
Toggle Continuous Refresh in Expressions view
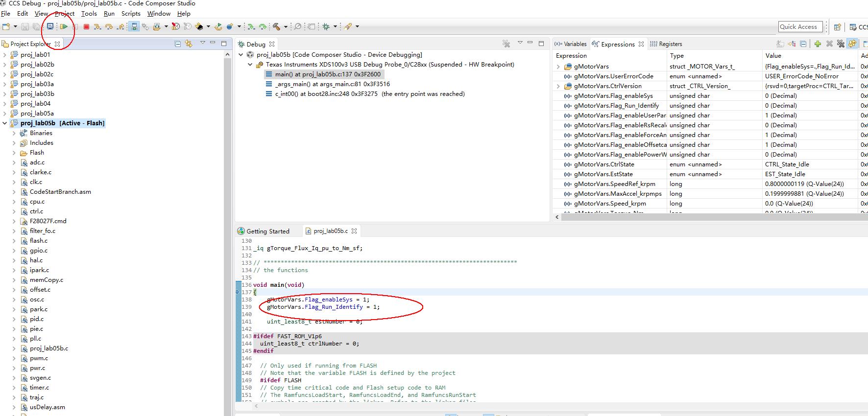(x=852, y=44)
